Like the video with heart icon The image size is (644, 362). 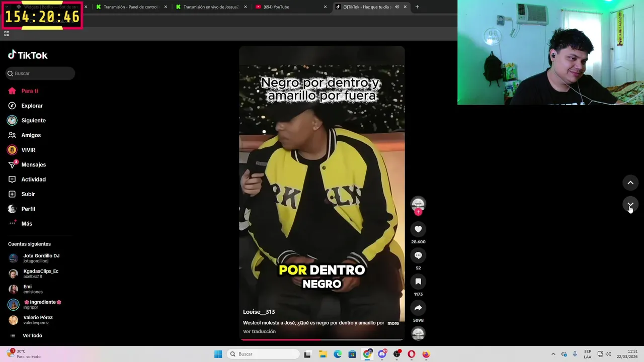[418, 229]
